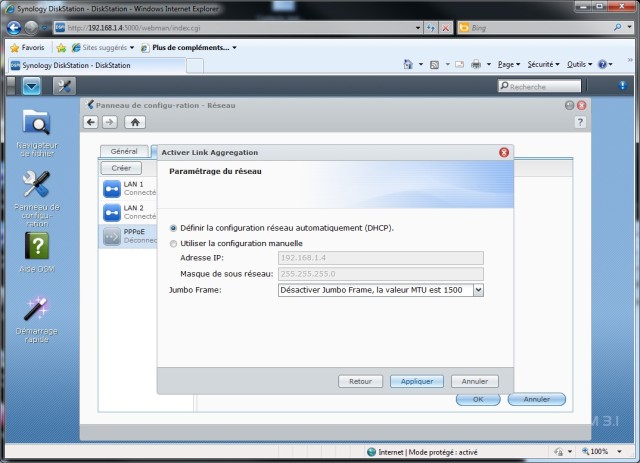
Task: Go forward in the control panel window
Action: (109, 122)
